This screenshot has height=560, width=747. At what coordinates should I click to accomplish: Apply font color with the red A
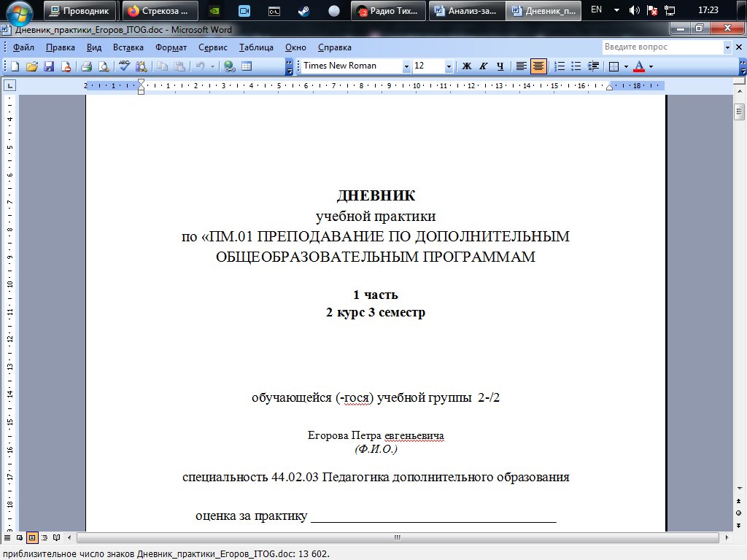(639, 66)
